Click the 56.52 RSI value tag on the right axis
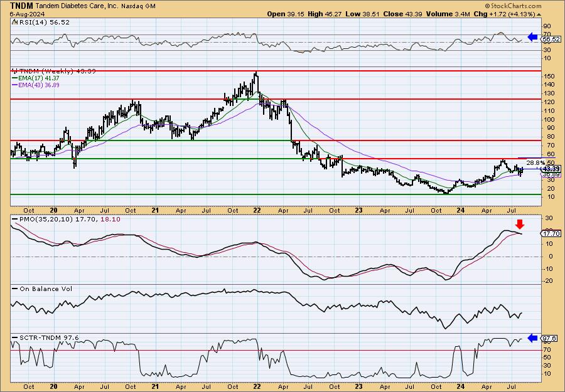 [x=551, y=40]
